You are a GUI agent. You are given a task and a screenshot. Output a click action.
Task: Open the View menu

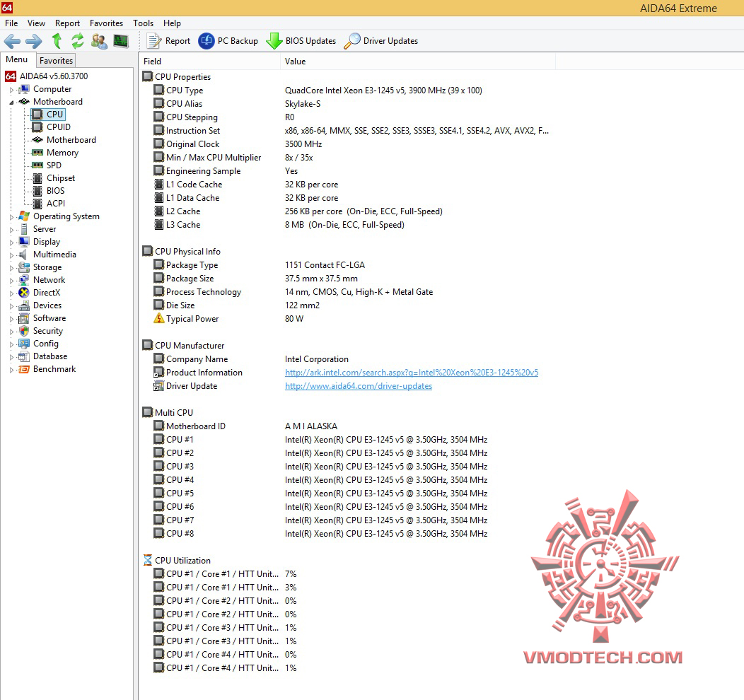tap(36, 23)
